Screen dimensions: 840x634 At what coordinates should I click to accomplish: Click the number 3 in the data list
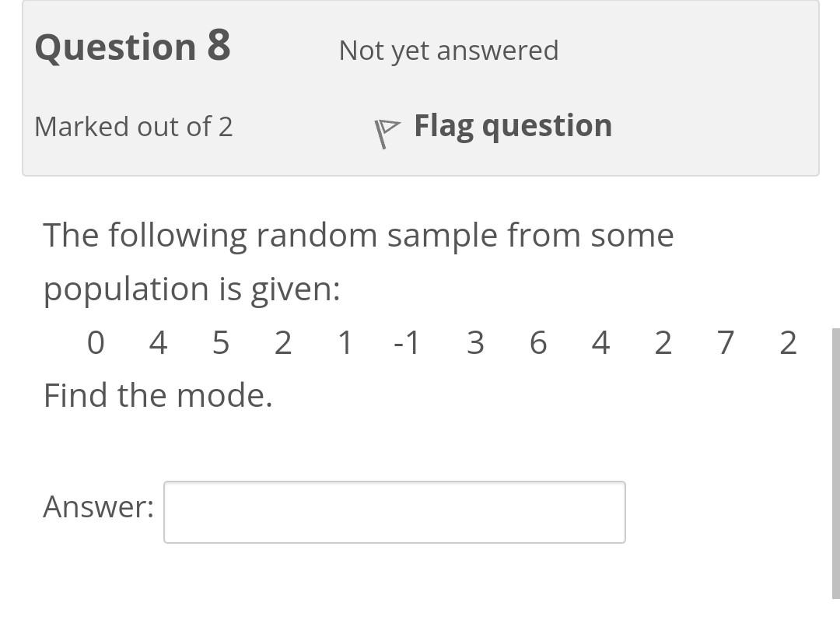(476, 342)
